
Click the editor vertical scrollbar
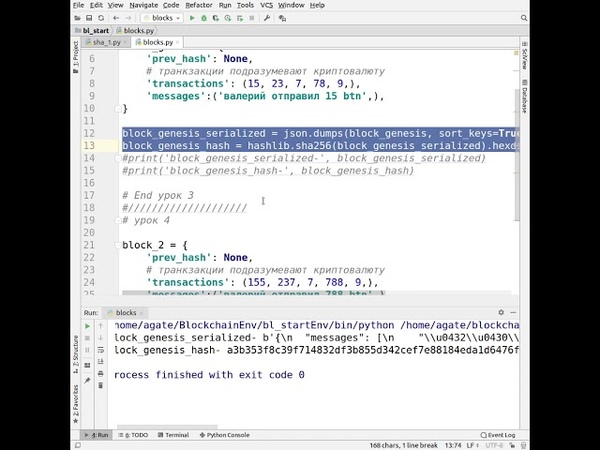(x=516, y=150)
